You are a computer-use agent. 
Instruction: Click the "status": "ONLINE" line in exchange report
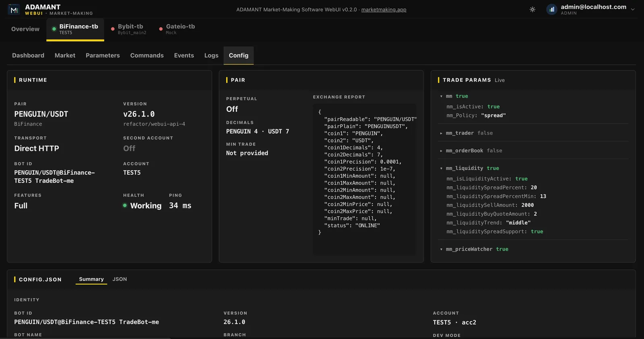point(352,226)
